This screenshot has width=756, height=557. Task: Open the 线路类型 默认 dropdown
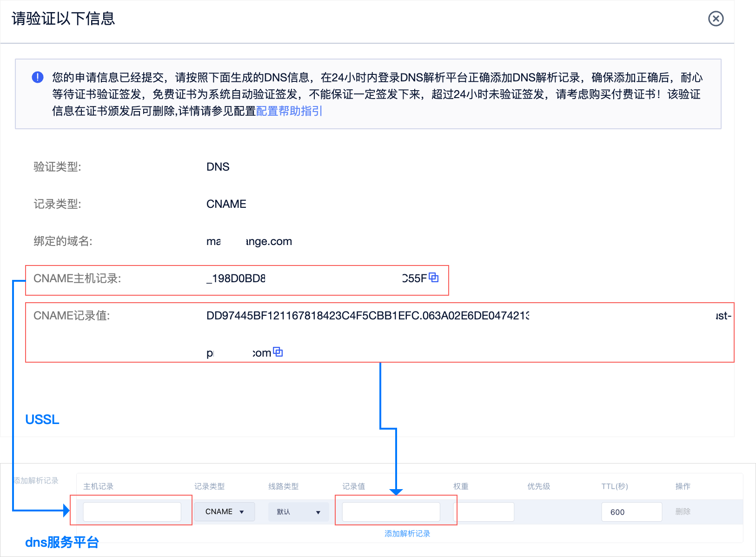click(298, 512)
